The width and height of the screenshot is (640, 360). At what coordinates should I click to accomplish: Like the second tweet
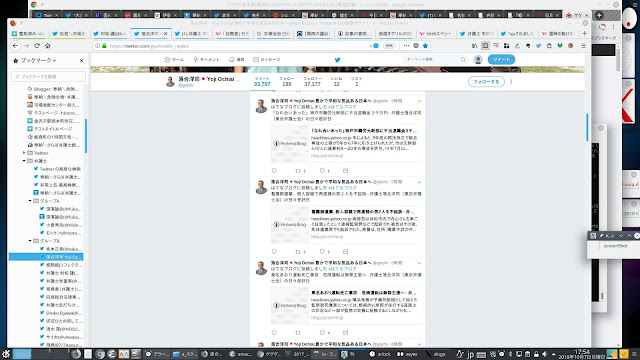pos(322,251)
